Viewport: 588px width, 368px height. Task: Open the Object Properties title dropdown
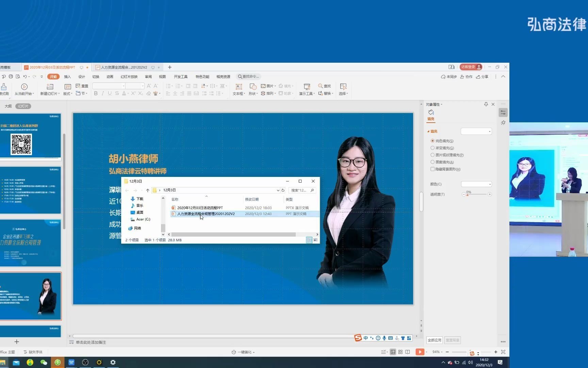tap(434, 104)
